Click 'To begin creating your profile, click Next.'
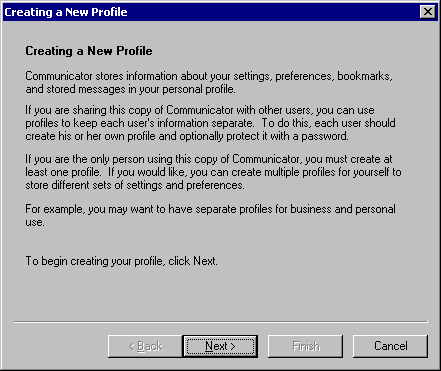This screenshot has height=371, width=441. pos(121,261)
